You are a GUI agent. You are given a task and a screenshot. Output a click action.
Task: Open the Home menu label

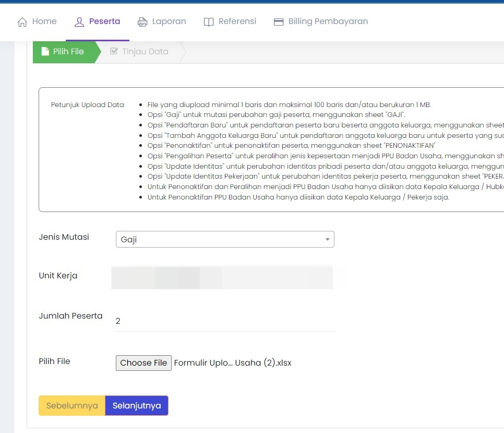pyautogui.click(x=44, y=21)
